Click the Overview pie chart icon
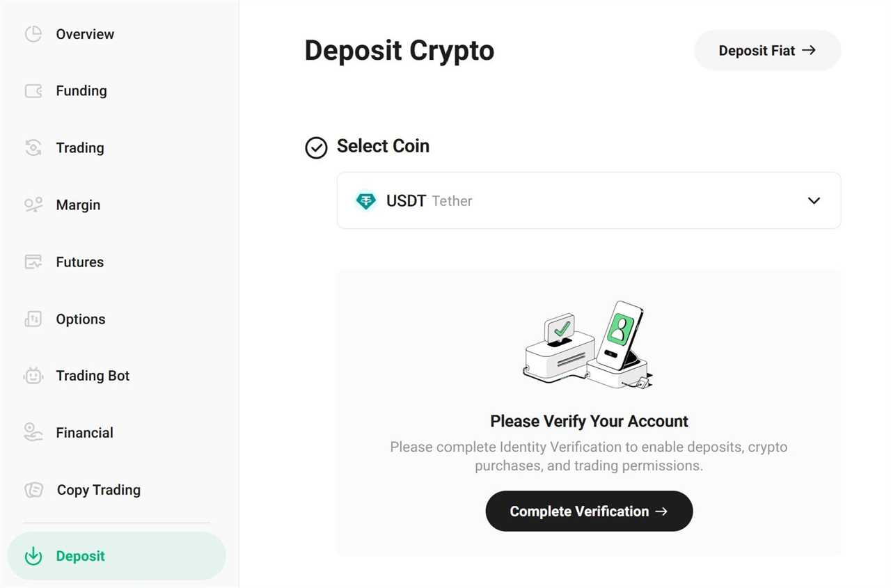891x588 pixels. pos(33,34)
